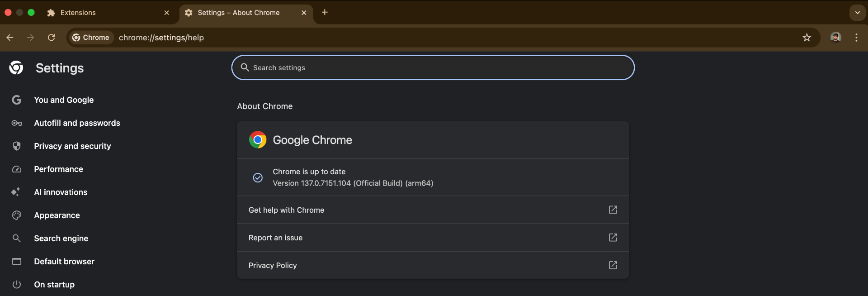Screen dimensions: 868x296
Task: Click the Chrome site info chip
Action: [x=91, y=38]
